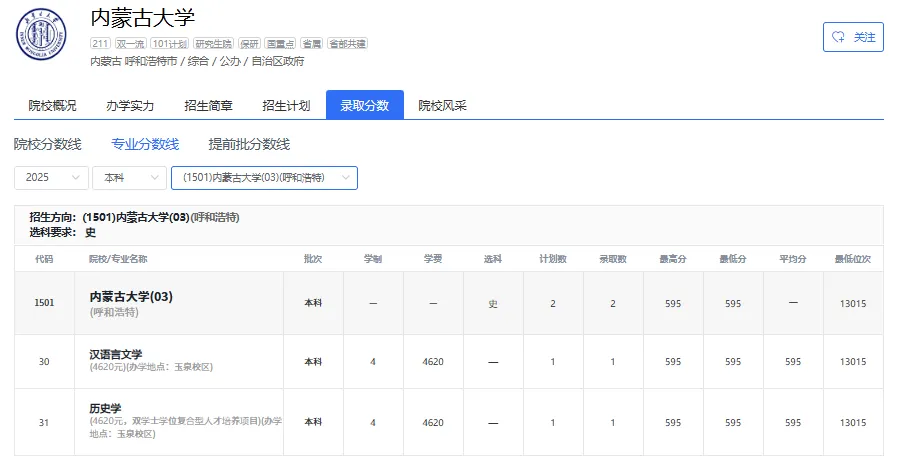
Task: Click the 平均分 column header
Action: [793, 259]
